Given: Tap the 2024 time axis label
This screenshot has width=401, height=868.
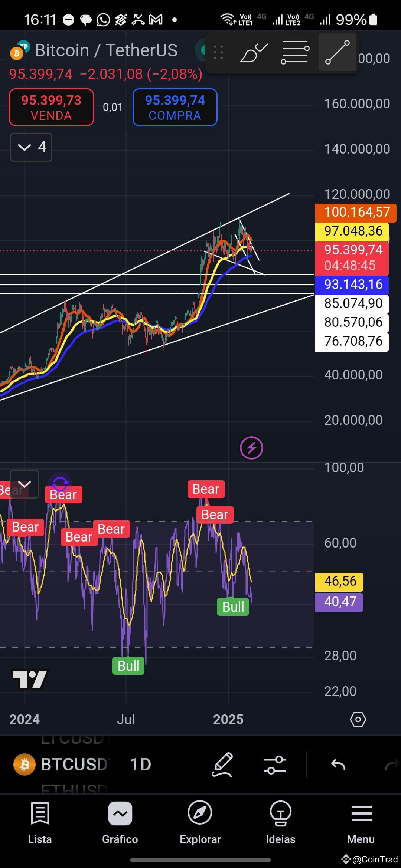Looking at the screenshot, I should pyautogui.click(x=25, y=720).
